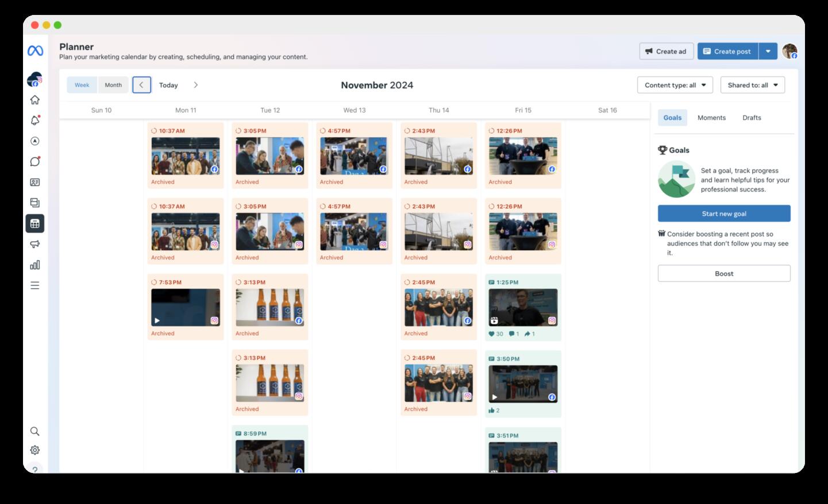The height and width of the screenshot is (504, 828).
Task: Go to the next week arrow
Action: 196,85
